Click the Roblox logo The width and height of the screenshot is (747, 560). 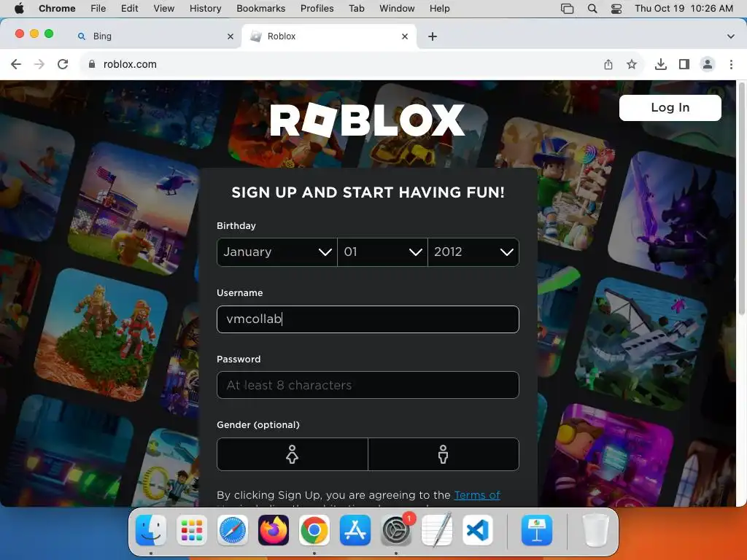coord(367,120)
